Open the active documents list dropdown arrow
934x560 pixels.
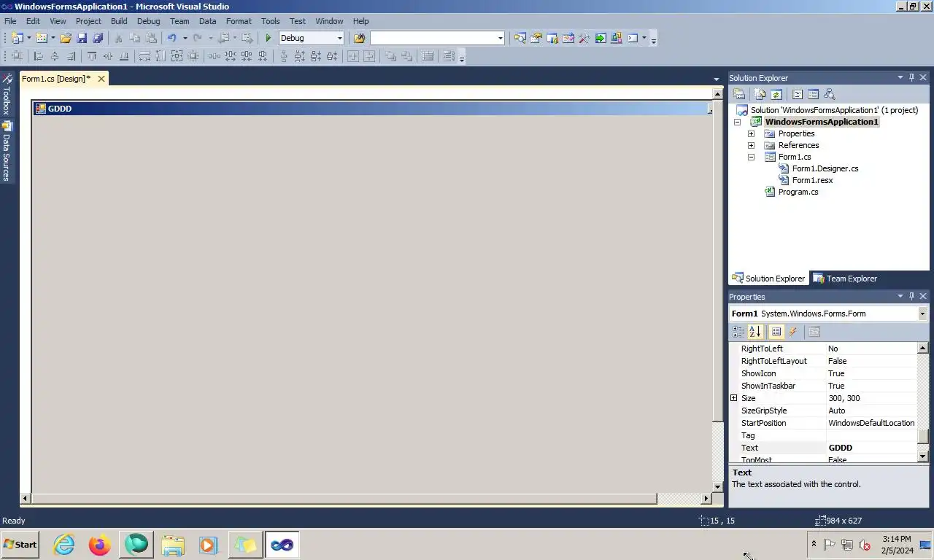(x=717, y=79)
